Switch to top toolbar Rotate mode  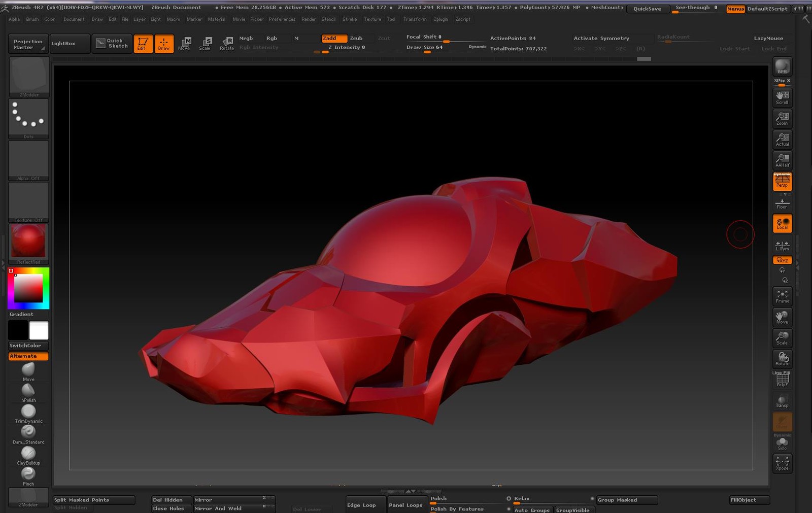(x=227, y=44)
